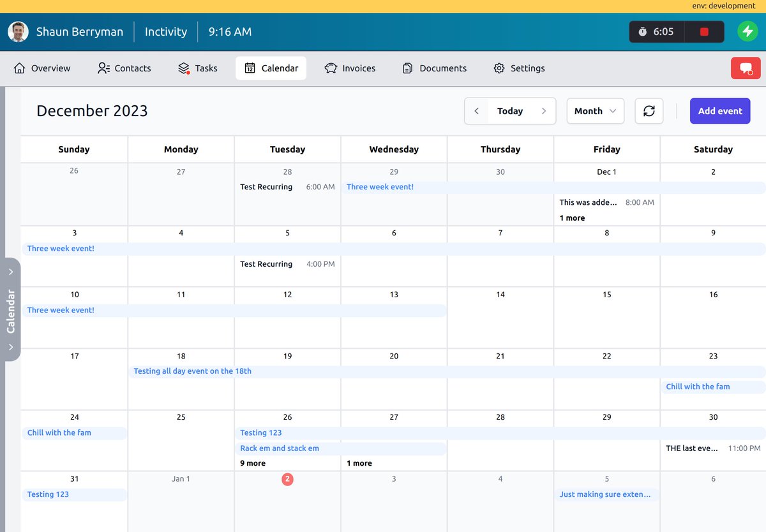
Task: Click Shaun Berryman's profile avatar
Action: tap(18, 32)
